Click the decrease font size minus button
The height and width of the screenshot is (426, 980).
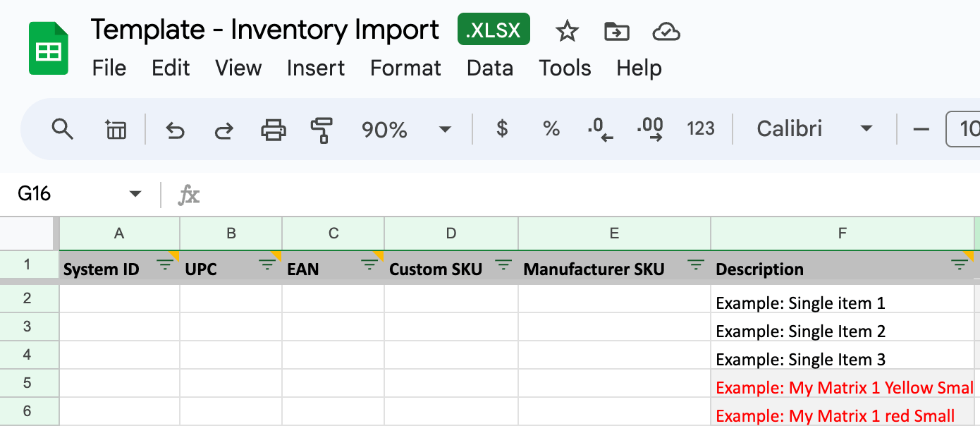921,129
